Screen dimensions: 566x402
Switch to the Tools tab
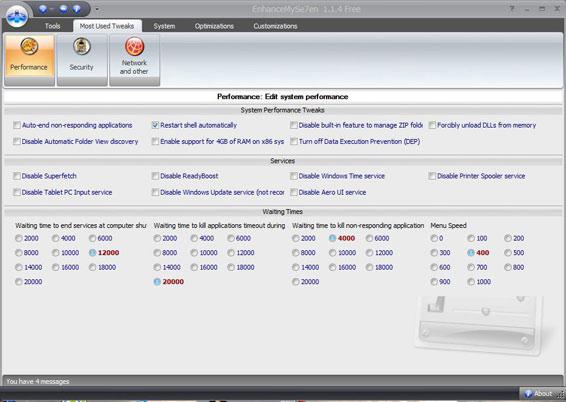click(52, 26)
